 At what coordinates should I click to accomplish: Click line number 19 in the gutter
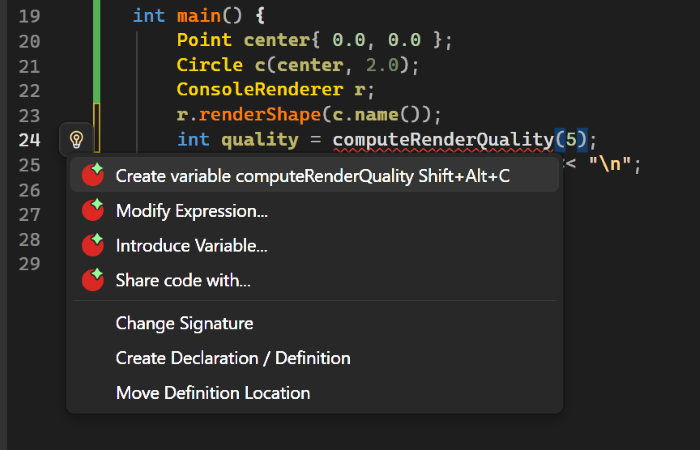pyautogui.click(x=29, y=16)
